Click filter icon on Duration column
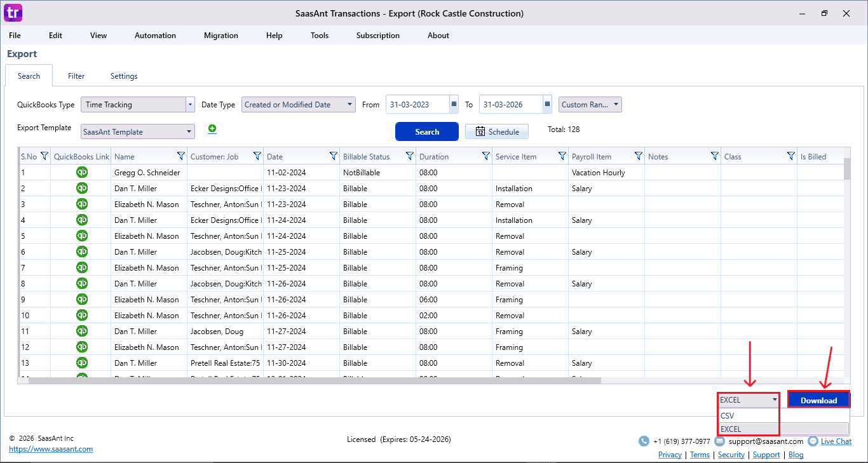 [x=485, y=156]
